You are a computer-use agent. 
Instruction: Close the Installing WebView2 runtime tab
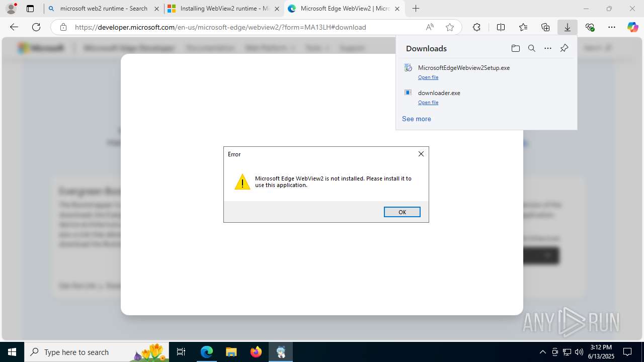pos(277,9)
